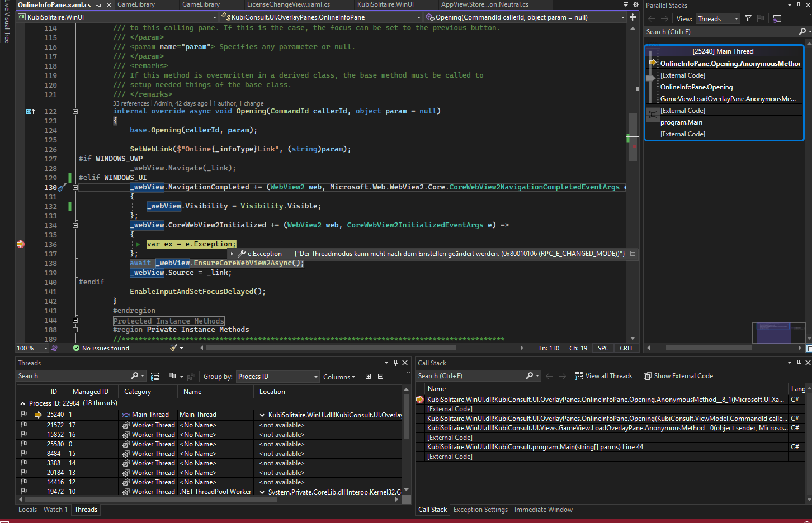Toggle flag for thread 25580

(23, 444)
